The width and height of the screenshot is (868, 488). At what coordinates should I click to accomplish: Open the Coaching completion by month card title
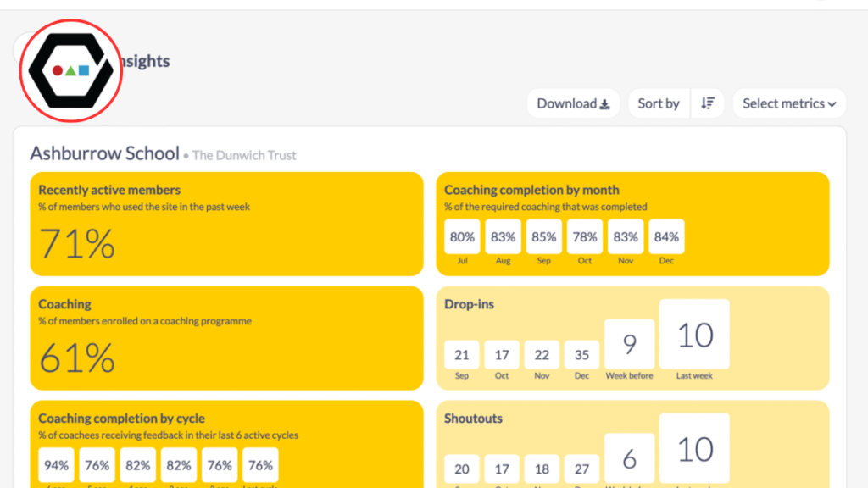click(x=531, y=190)
